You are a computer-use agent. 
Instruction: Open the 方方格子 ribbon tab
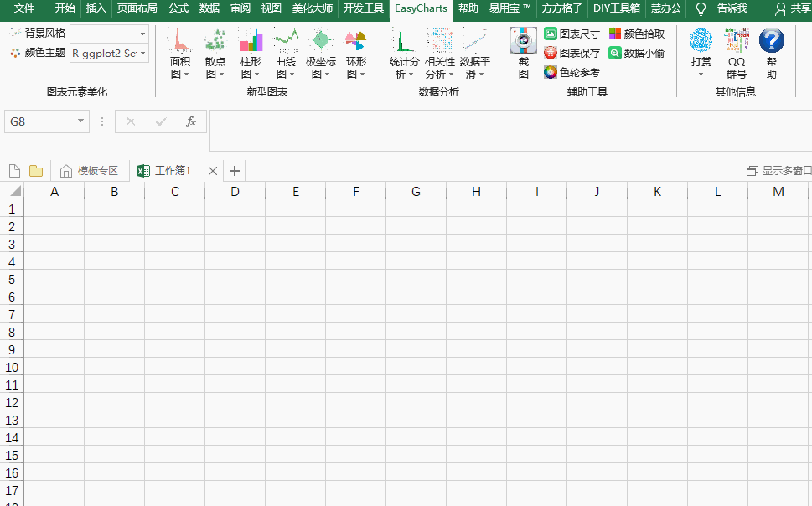pos(561,10)
